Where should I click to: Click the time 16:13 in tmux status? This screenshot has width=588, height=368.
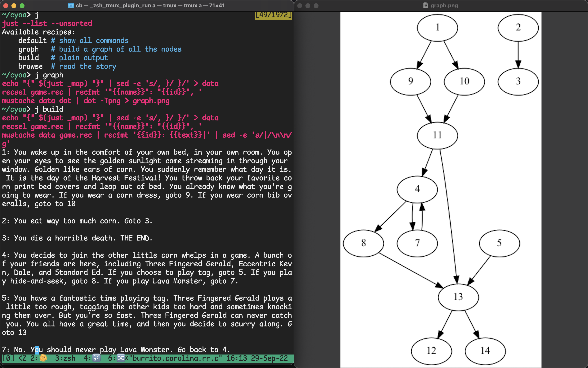(237, 358)
